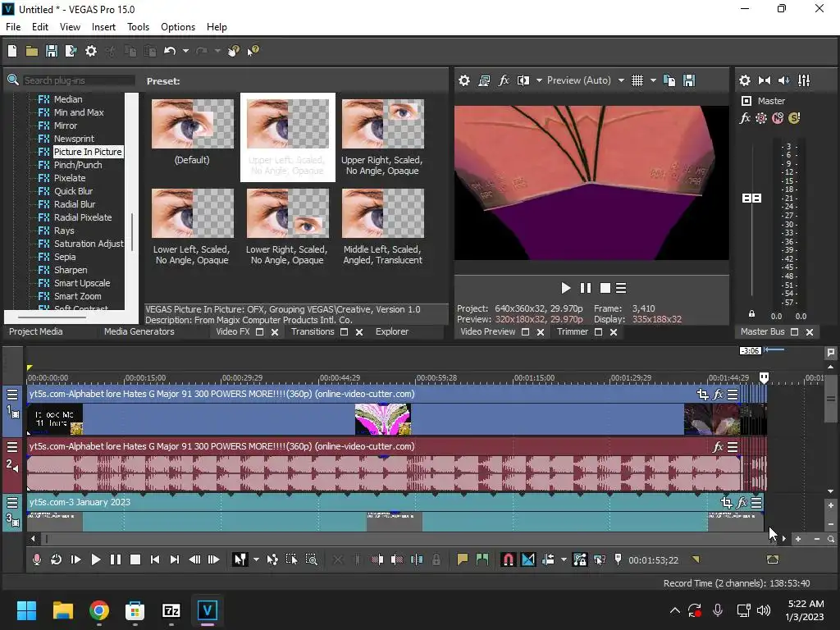Open event pan/crop on track 1 clip
Viewport: 840px width, 630px height.
pos(702,395)
